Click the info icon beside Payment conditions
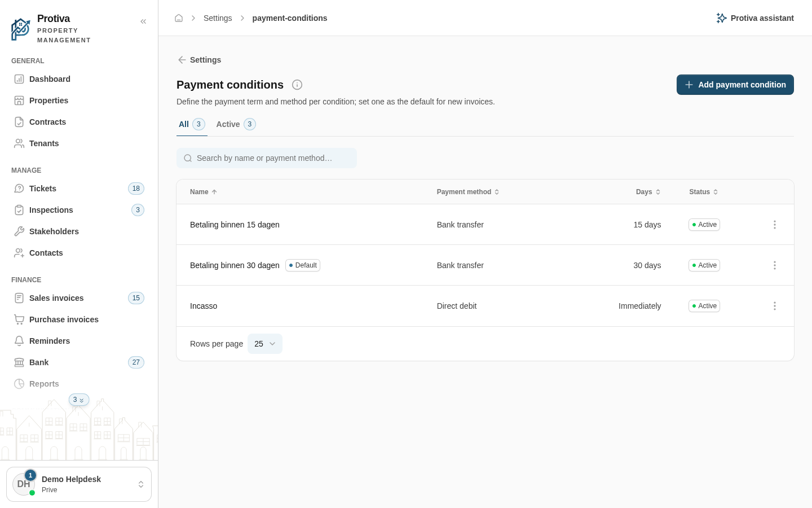 [x=297, y=85]
